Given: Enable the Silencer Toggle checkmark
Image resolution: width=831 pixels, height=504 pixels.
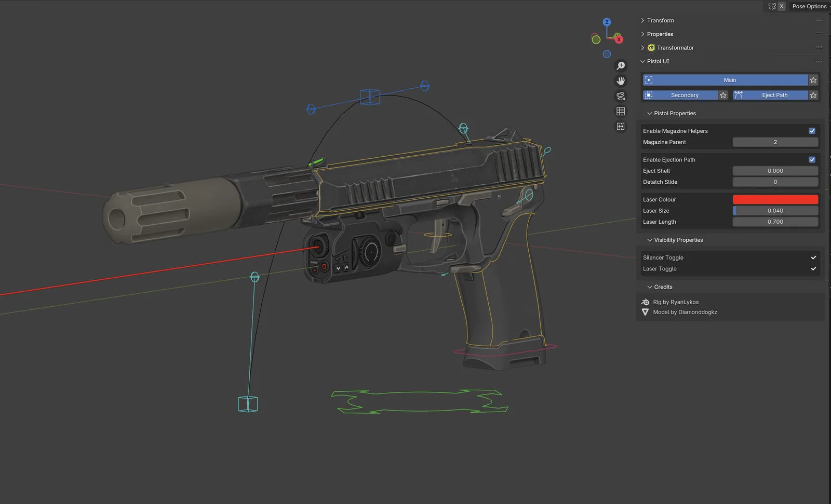Looking at the screenshot, I should 813,257.
